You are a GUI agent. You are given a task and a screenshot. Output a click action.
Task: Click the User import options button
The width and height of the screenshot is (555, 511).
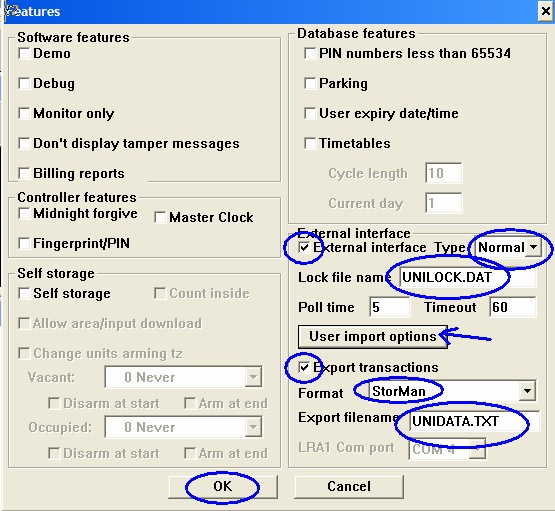(x=373, y=337)
